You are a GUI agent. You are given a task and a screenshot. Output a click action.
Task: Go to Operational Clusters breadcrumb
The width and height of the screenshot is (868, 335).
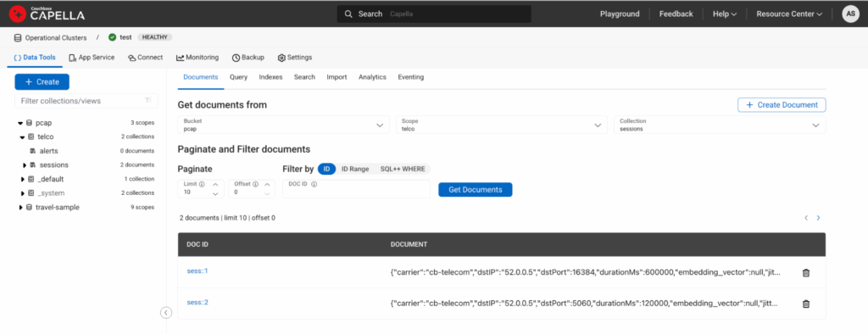pyautogui.click(x=56, y=37)
